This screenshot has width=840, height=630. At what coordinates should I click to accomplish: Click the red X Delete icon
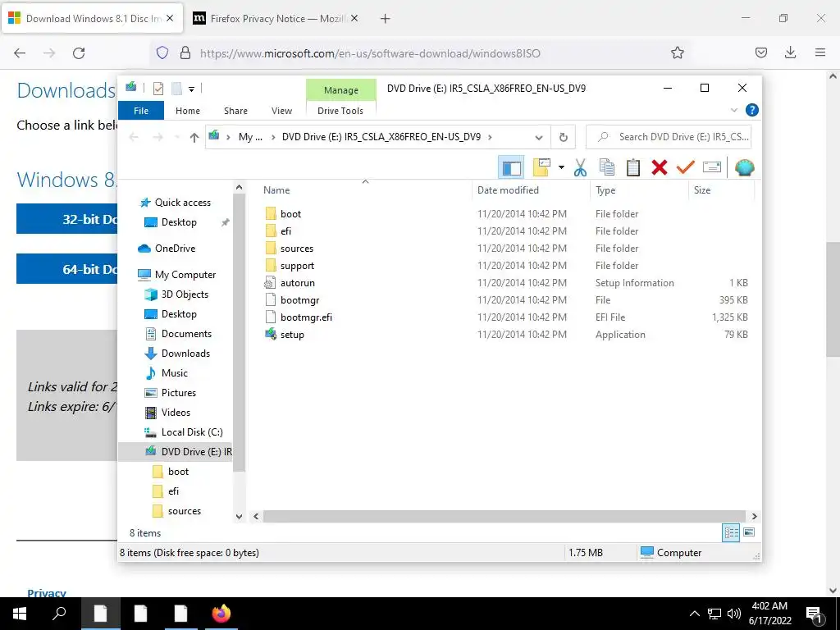click(659, 167)
